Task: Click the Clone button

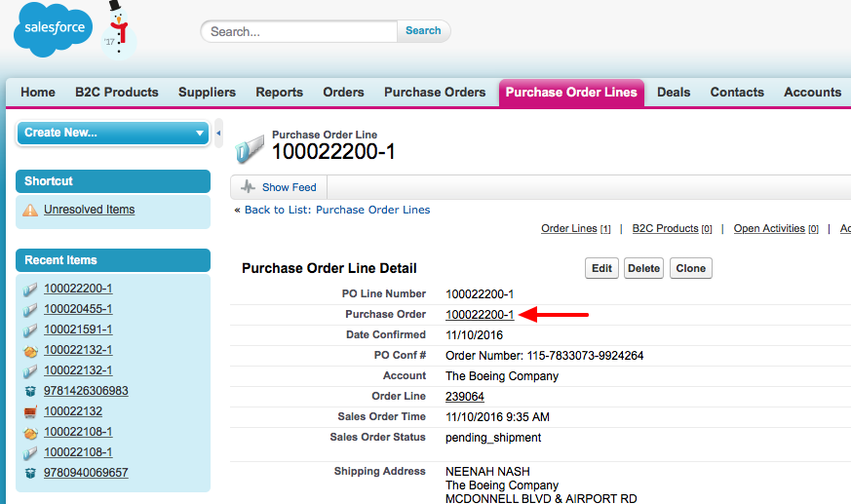Action: pyautogui.click(x=691, y=268)
